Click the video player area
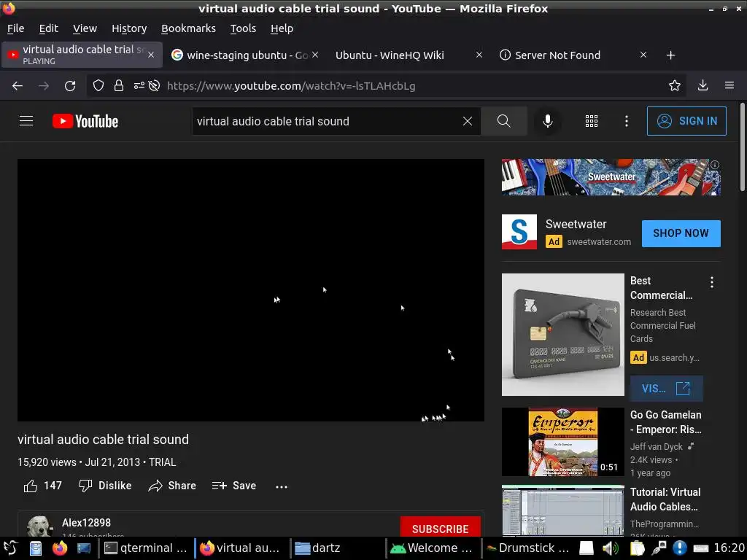Screen dimensions: 747x560 tap(251, 290)
